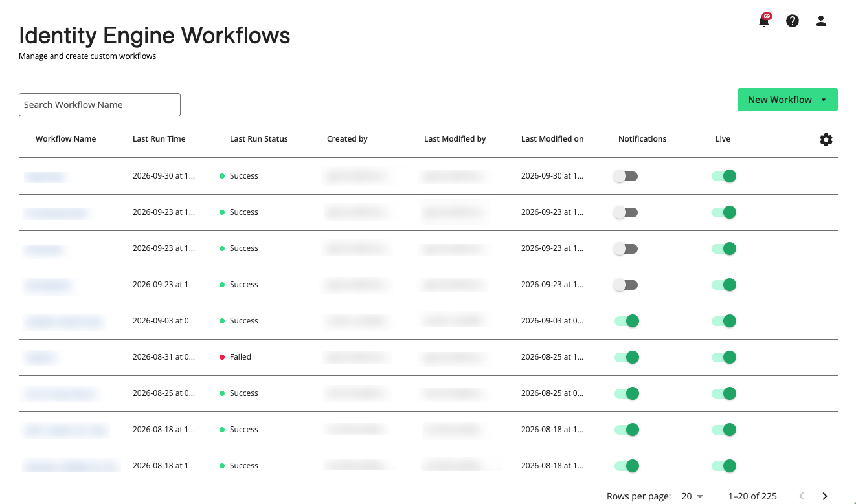Go to the next page of workflows
The image size is (856, 504).
click(825, 496)
